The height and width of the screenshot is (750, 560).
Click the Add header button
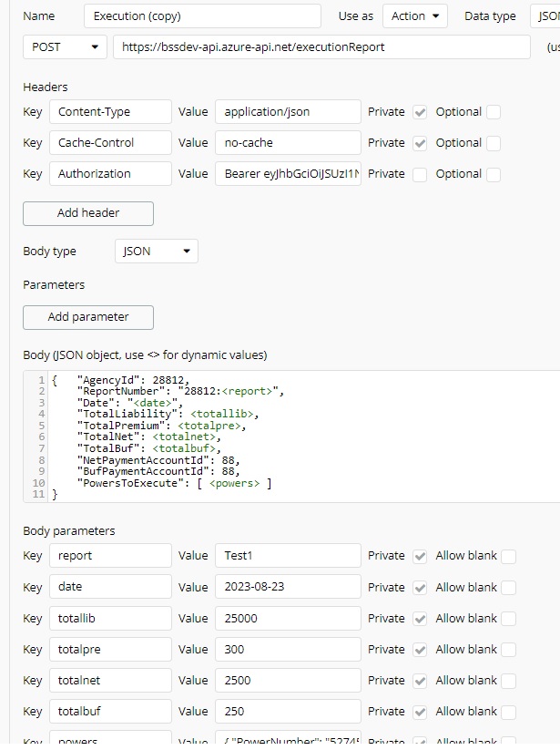pyautogui.click(x=88, y=213)
